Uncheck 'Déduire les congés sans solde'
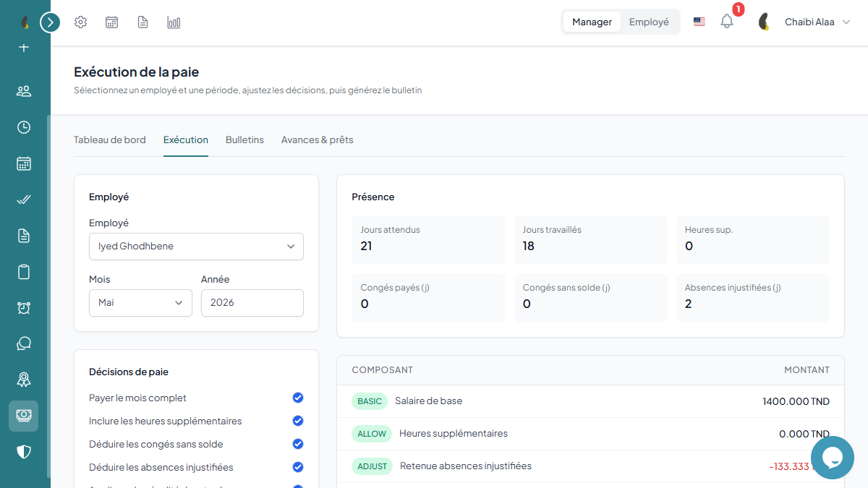 click(298, 444)
